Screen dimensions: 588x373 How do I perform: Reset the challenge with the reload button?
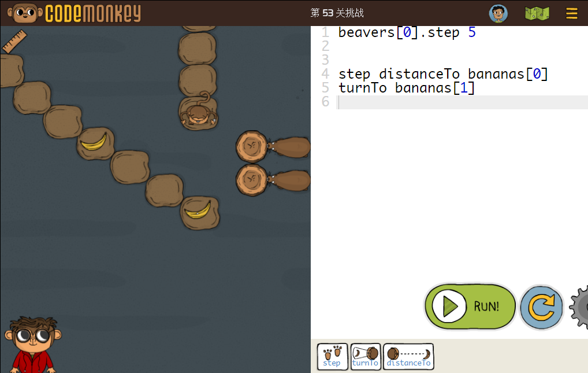541,307
